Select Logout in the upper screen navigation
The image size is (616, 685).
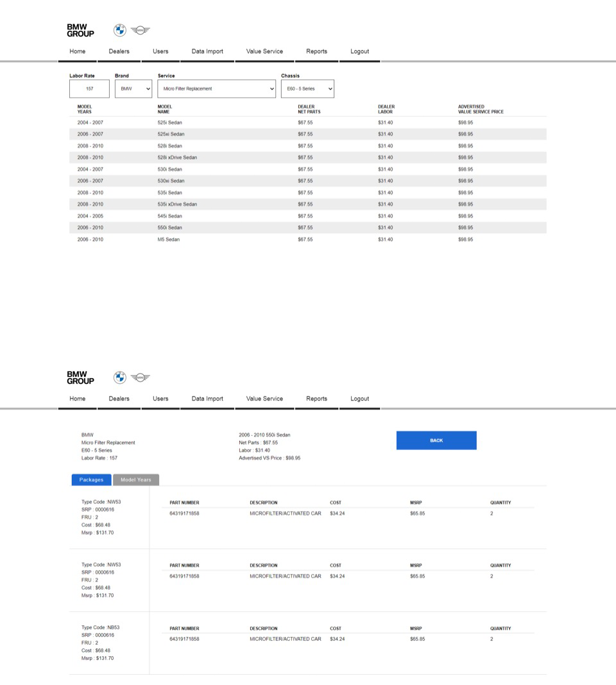pos(360,51)
